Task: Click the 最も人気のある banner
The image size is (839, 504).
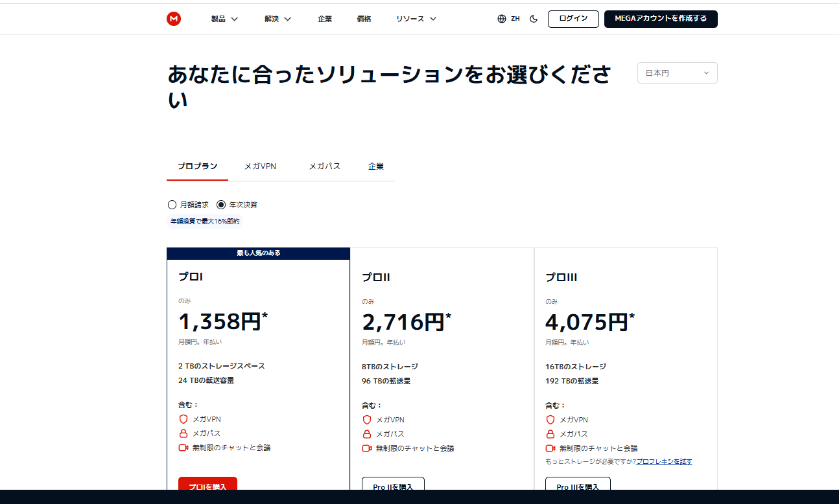Action: tap(258, 253)
